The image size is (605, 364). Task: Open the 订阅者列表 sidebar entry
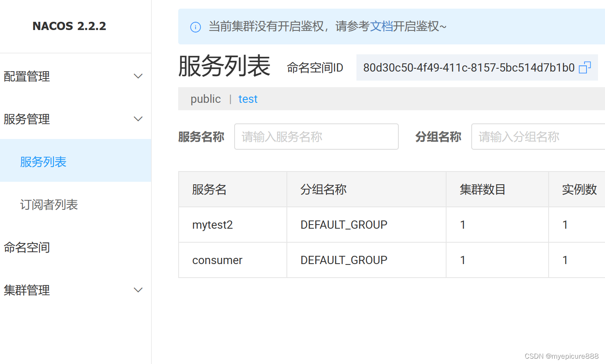49,204
